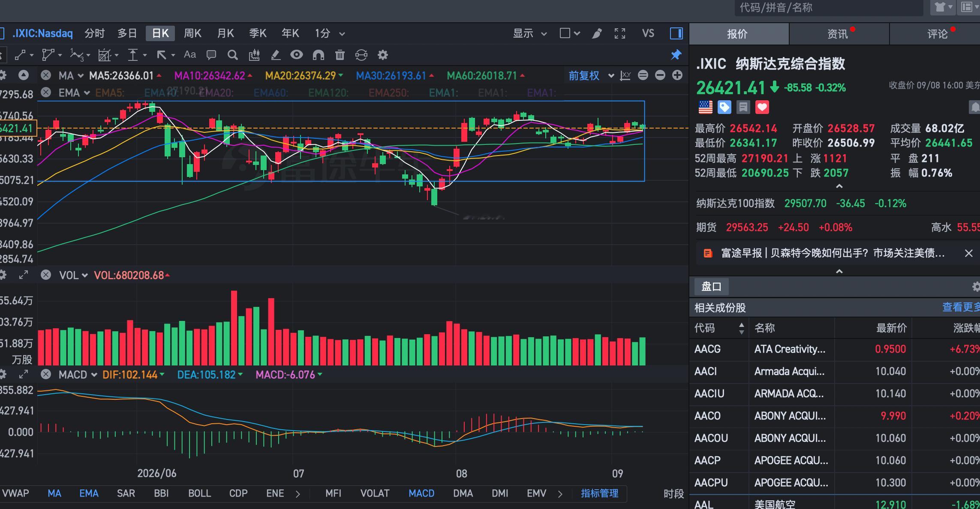Select the 周K weekly chart
Viewport: 980px width, 509px height.
click(x=192, y=33)
